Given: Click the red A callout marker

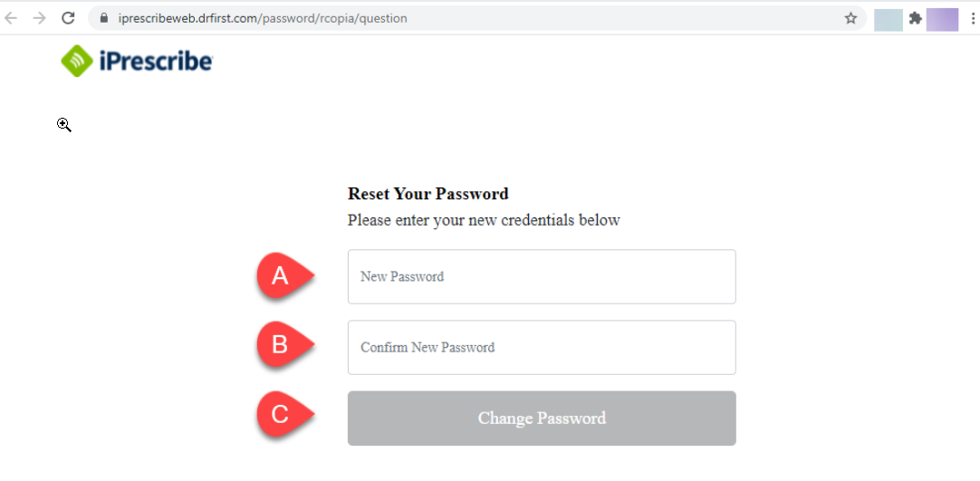Looking at the screenshot, I should click(281, 275).
